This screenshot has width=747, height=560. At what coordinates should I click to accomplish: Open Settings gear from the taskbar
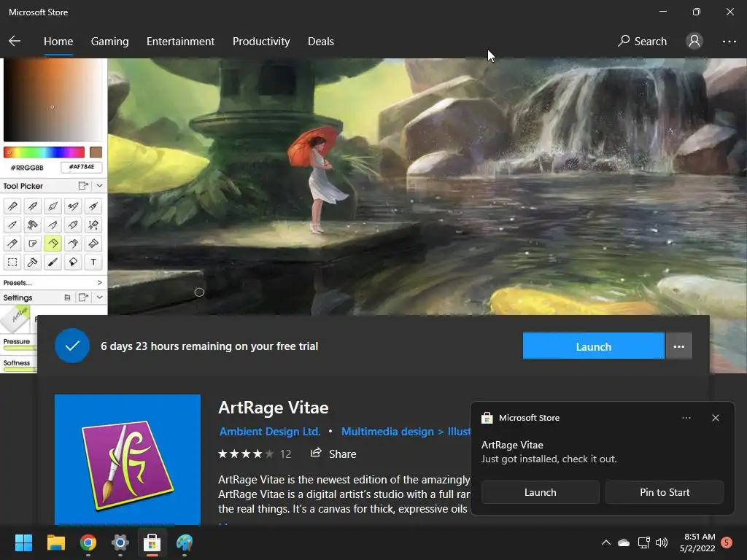[x=120, y=542]
